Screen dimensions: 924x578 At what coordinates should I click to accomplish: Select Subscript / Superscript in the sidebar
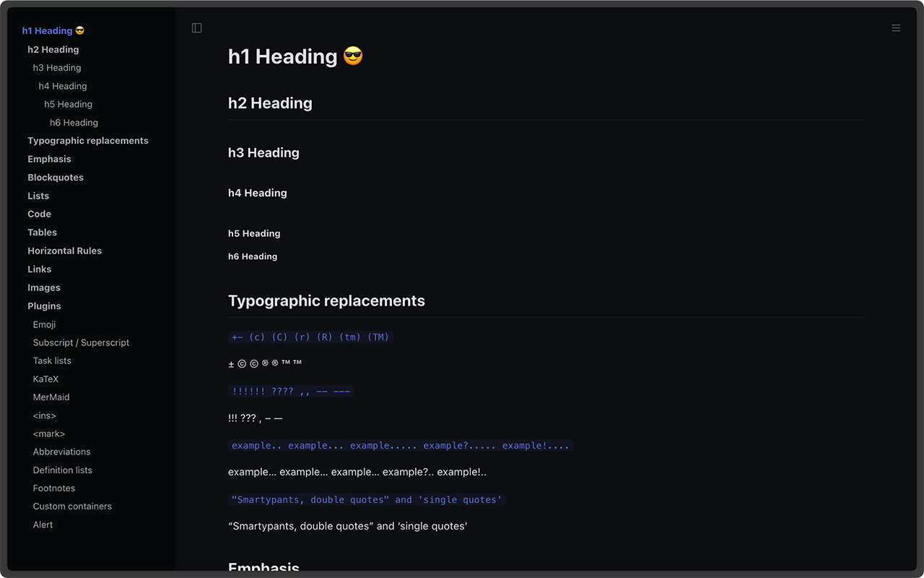81,342
